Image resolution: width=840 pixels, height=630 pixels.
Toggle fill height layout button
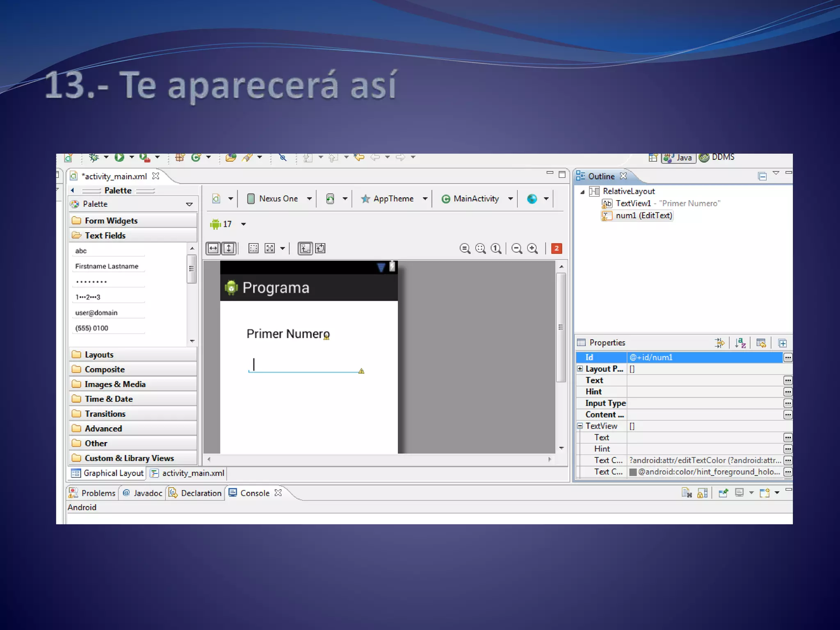coord(229,249)
